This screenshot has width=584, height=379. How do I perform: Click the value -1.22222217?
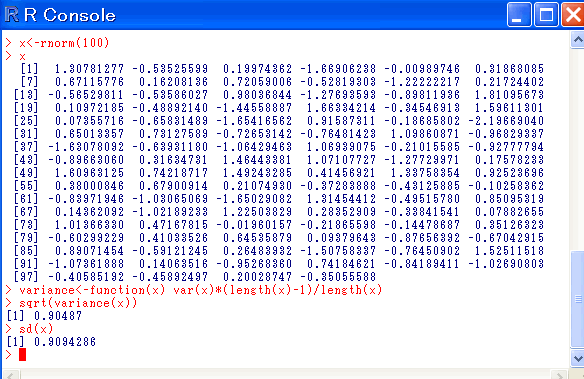pos(422,82)
